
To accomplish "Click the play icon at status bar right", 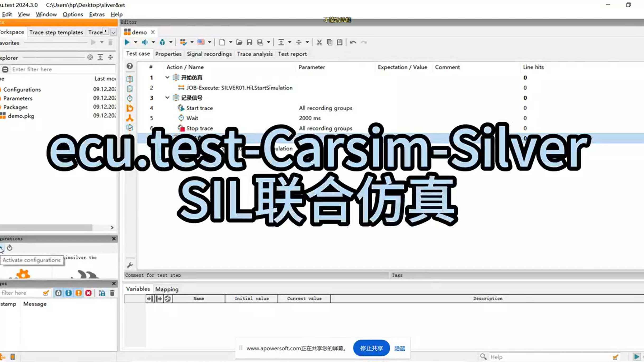I will 636,357.
